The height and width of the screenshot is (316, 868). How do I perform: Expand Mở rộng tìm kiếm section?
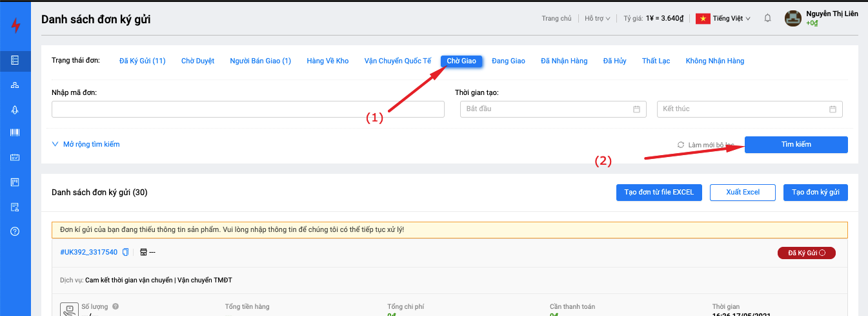click(85, 144)
